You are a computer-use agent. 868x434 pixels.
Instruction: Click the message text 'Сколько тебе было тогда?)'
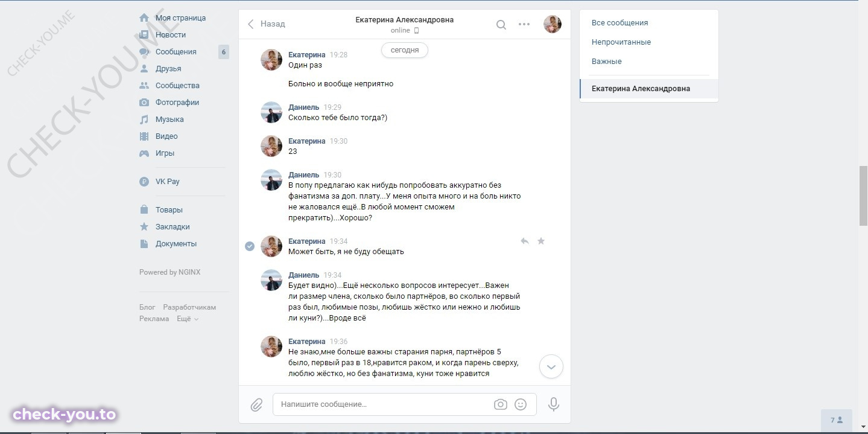pos(338,118)
